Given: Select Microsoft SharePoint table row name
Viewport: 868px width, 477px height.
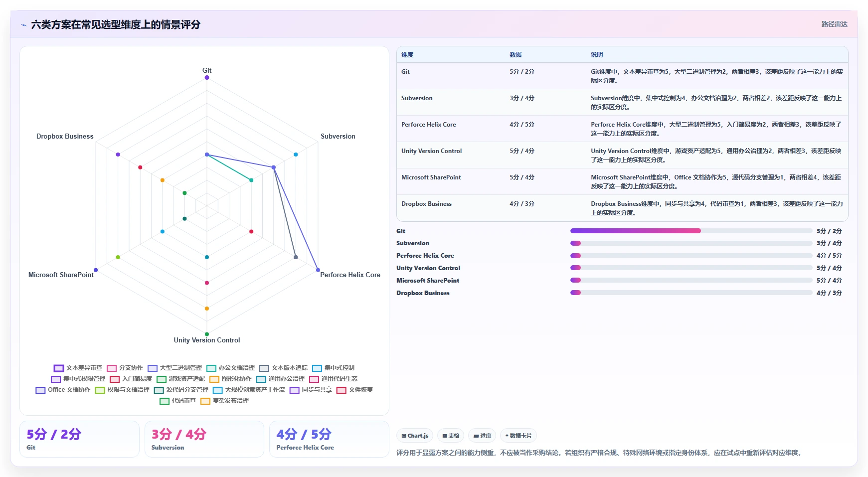Looking at the screenshot, I should tap(431, 177).
